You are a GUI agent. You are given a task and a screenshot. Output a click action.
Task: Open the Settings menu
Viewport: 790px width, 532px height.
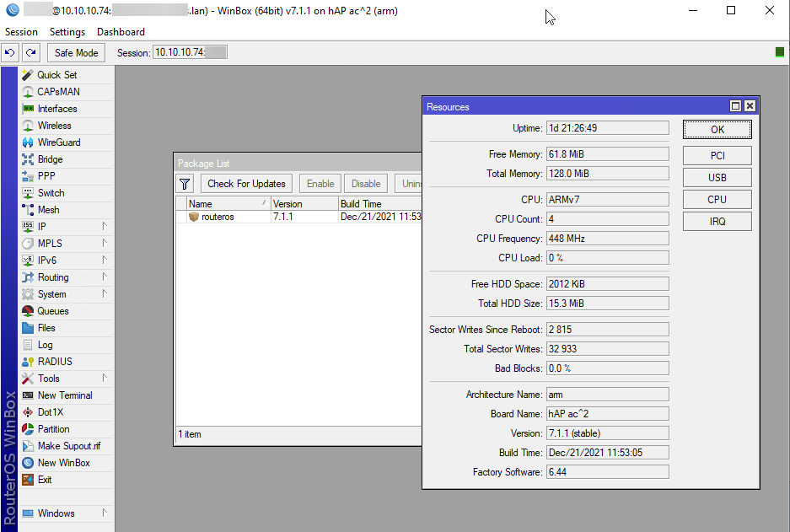point(67,32)
